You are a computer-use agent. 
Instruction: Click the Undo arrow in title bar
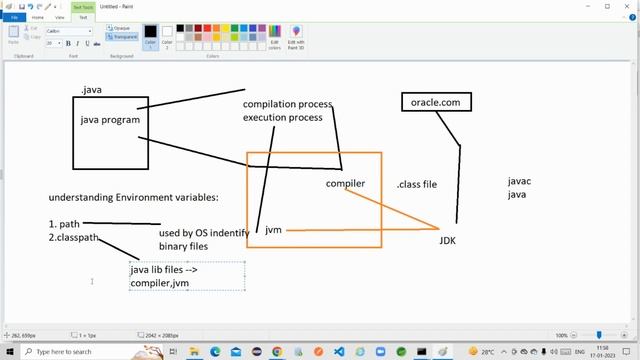pyautogui.click(x=31, y=7)
